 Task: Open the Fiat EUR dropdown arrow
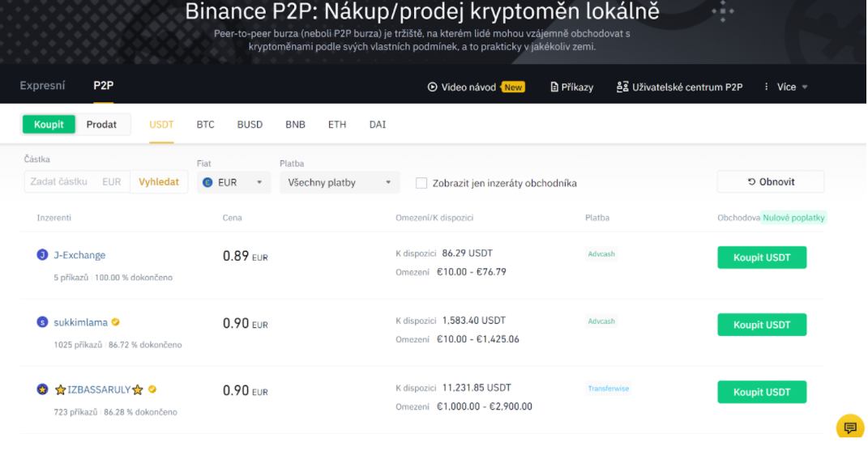(x=259, y=182)
